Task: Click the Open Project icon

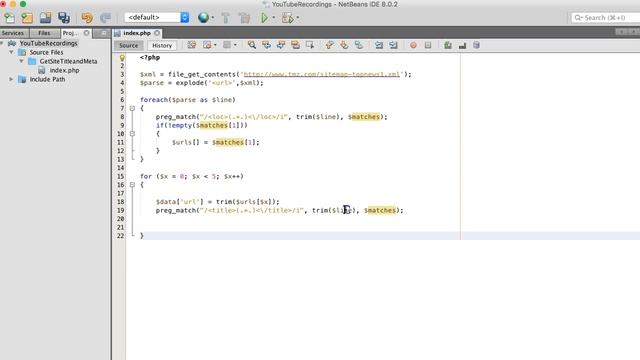Action: [x=45, y=18]
